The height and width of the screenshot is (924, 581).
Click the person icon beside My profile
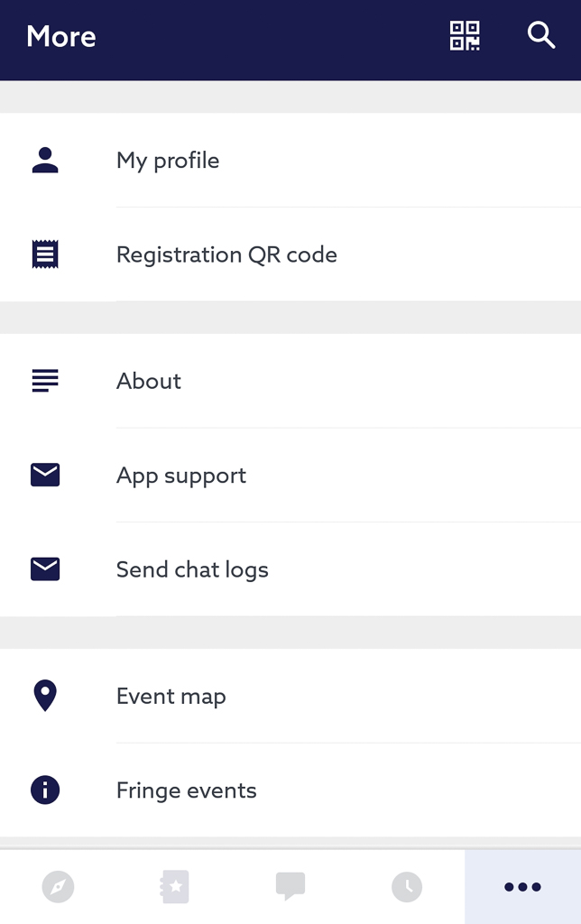pyautogui.click(x=45, y=161)
